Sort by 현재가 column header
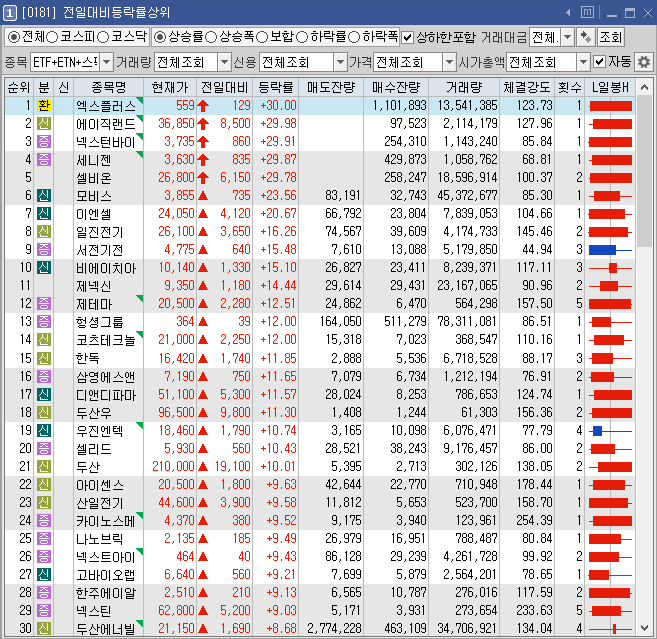This screenshot has height=639, width=657. coord(170,87)
